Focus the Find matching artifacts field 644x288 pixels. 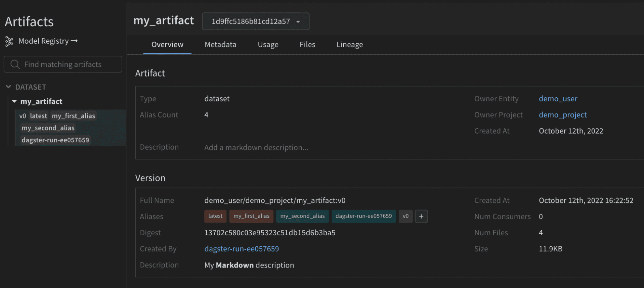click(x=63, y=64)
